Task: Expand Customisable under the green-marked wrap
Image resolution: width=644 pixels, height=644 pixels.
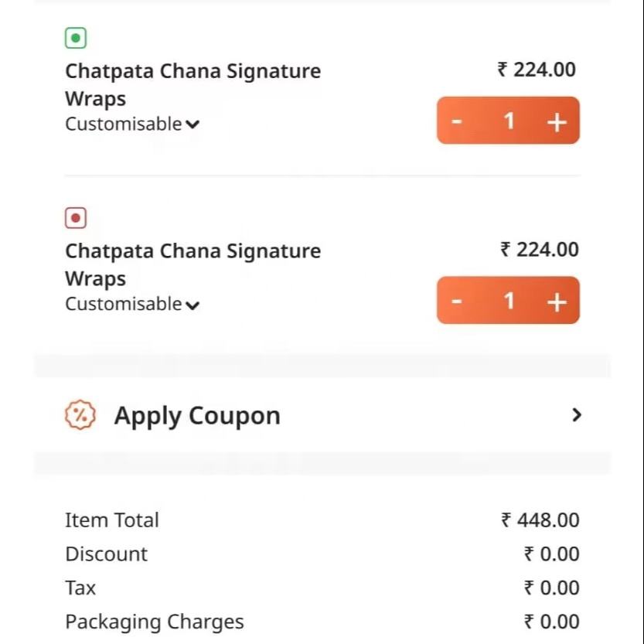Action: pos(132,124)
